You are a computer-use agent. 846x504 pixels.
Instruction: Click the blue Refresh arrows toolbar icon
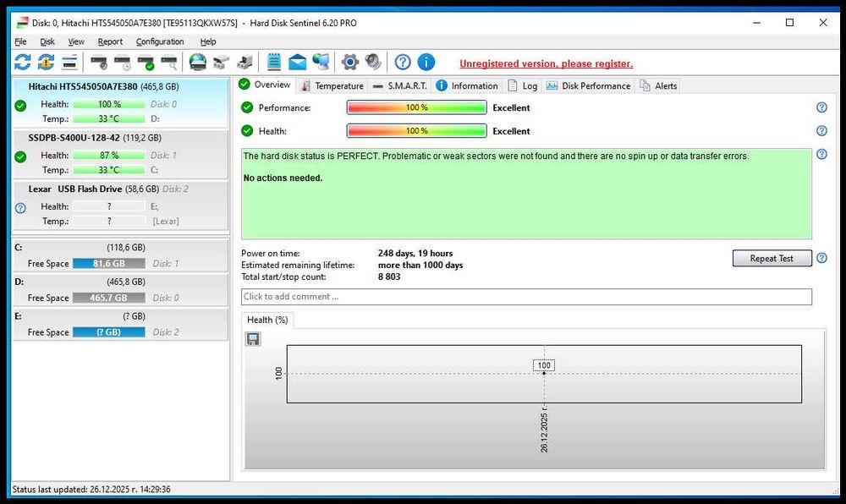pyautogui.click(x=23, y=63)
